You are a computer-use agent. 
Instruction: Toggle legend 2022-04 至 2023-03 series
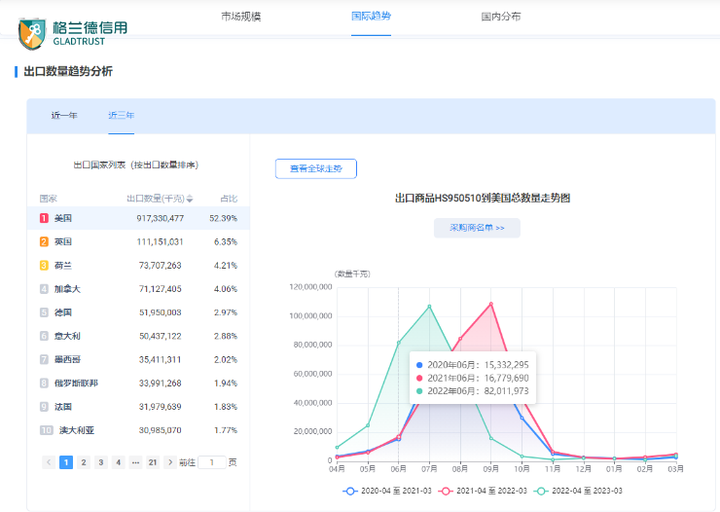coord(578,491)
